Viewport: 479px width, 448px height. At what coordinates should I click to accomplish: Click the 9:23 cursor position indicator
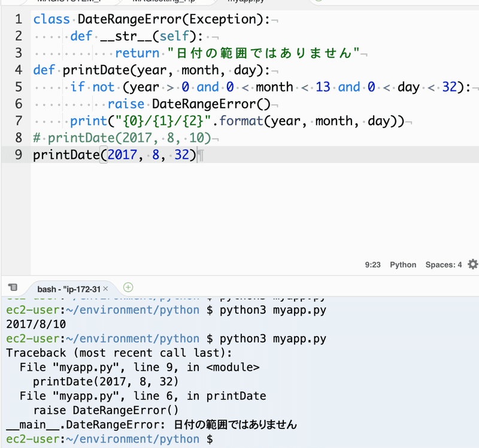pyautogui.click(x=373, y=264)
